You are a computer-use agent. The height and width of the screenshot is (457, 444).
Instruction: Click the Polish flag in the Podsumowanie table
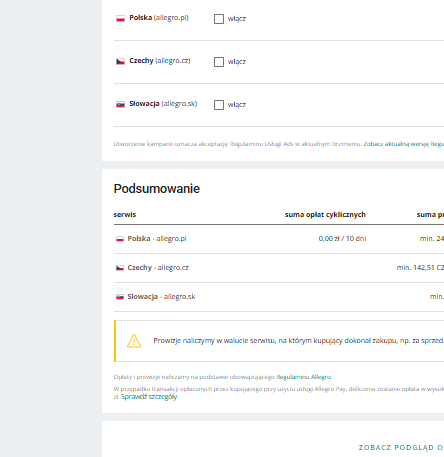(120, 239)
